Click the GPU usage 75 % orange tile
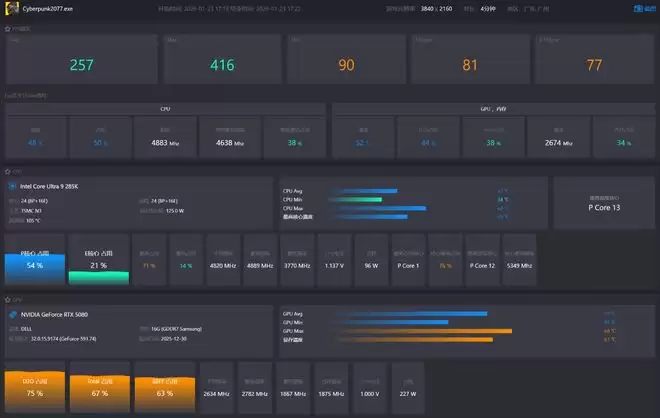 [x=34, y=387]
